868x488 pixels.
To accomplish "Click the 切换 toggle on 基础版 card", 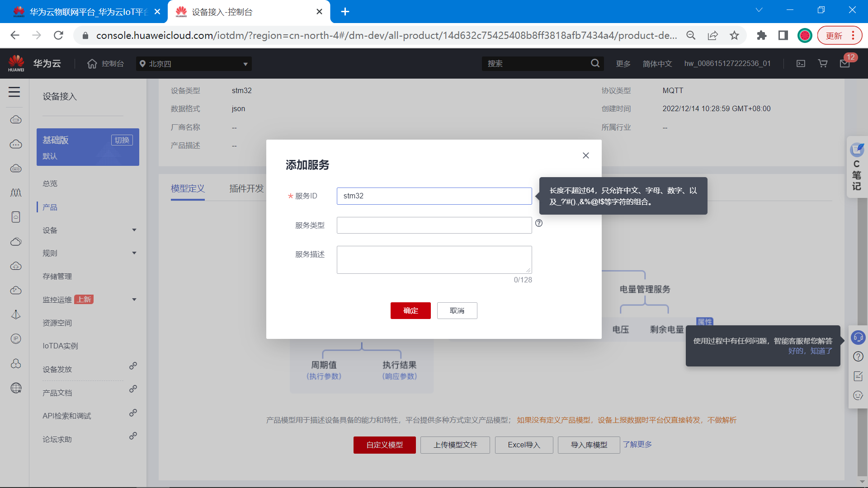I will point(122,140).
